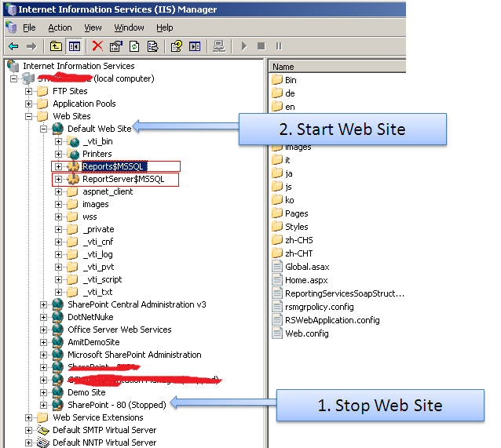Select Microsoft SharePoint Administration site
This screenshot has width=501, height=448.
(134, 355)
